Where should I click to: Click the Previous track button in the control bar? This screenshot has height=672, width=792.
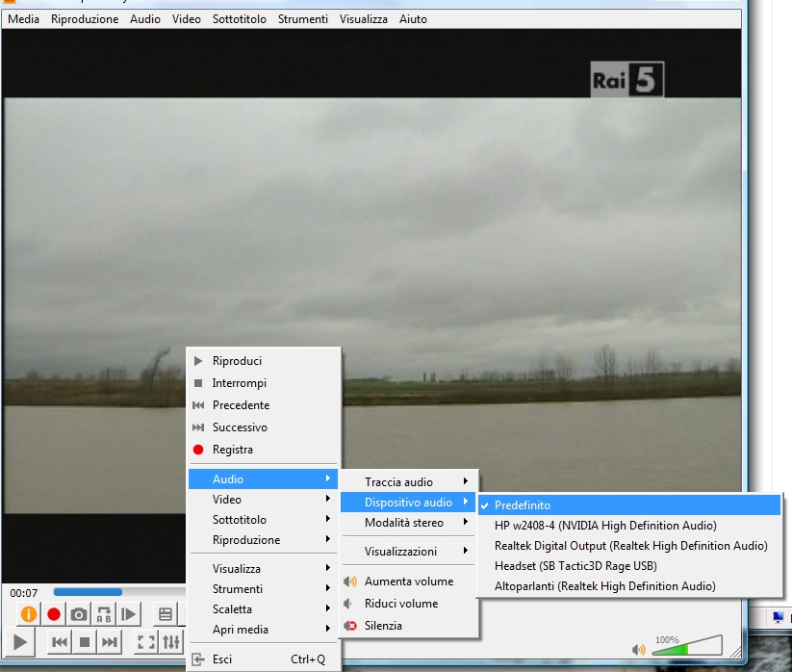pos(60,642)
